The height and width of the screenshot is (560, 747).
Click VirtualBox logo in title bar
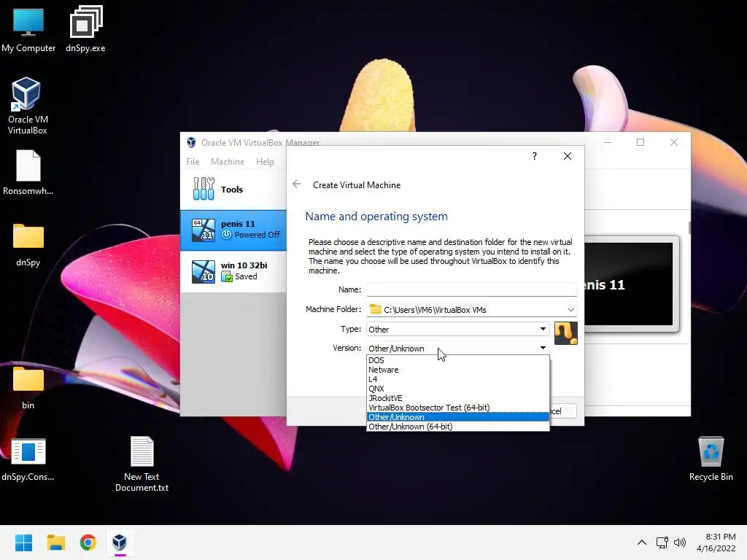[x=191, y=142]
